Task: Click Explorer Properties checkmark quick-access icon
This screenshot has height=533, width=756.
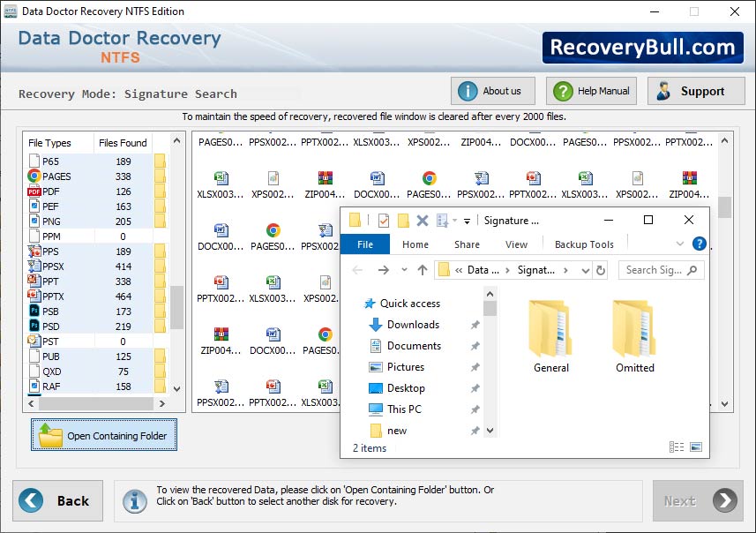Action: pos(384,221)
